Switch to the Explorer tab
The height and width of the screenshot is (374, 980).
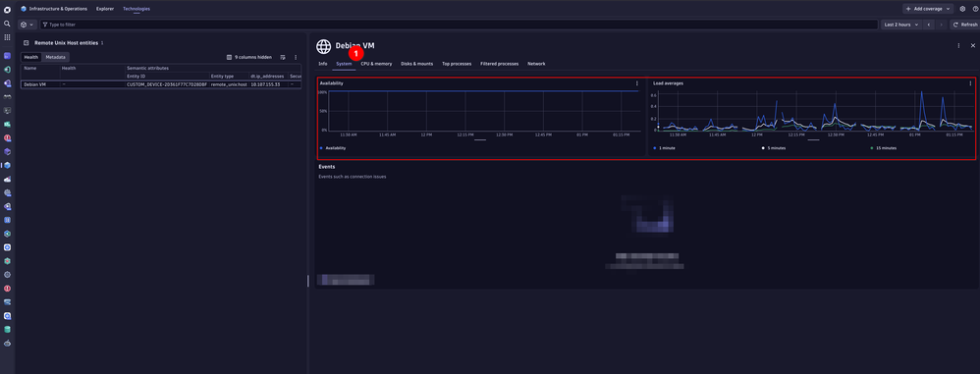coord(105,9)
